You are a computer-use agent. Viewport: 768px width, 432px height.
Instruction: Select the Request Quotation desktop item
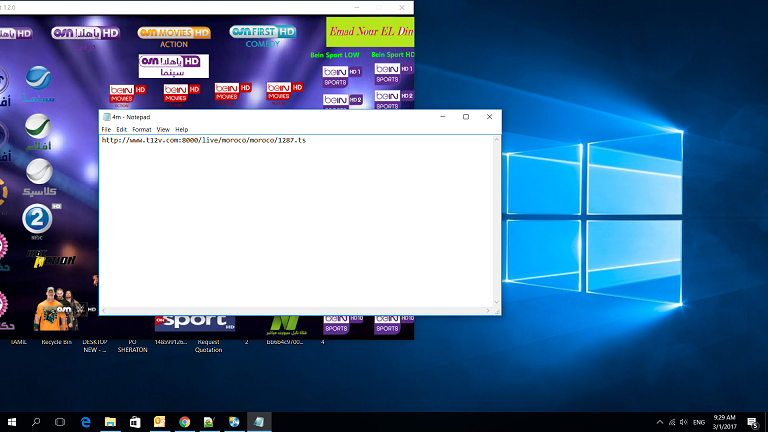click(209, 346)
